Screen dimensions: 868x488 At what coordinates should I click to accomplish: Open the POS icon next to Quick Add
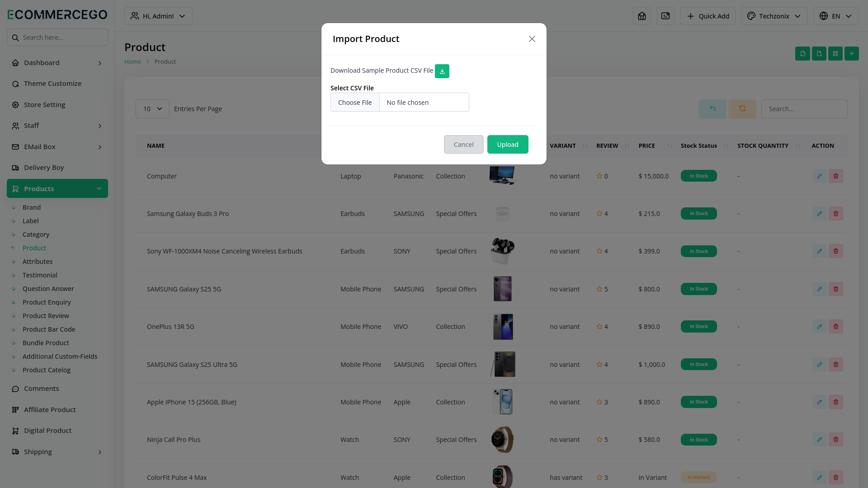pos(665,16)
